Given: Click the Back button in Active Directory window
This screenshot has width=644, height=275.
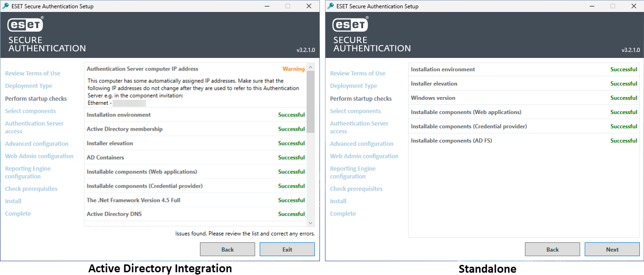Looking at the screenshot, I should pyautogui.click(x=228, y=249).
